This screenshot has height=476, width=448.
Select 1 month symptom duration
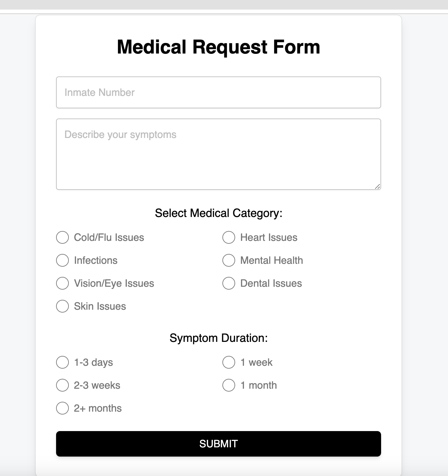coord(229,385)
